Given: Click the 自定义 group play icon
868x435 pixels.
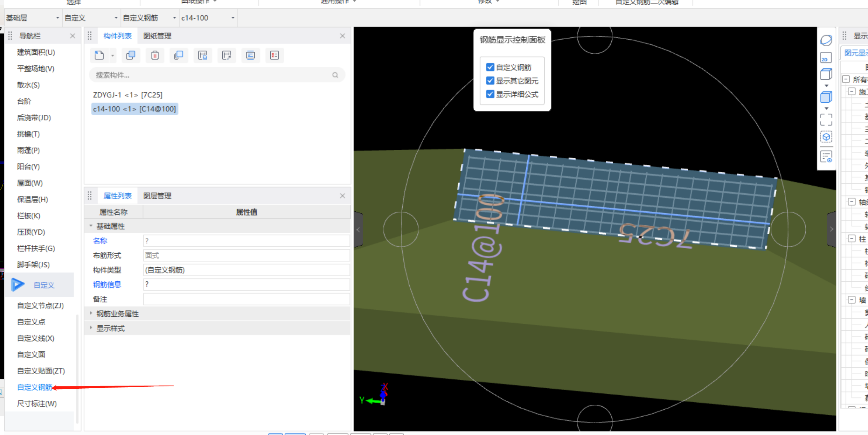Looking at the screenshot, I should [18, 285].
